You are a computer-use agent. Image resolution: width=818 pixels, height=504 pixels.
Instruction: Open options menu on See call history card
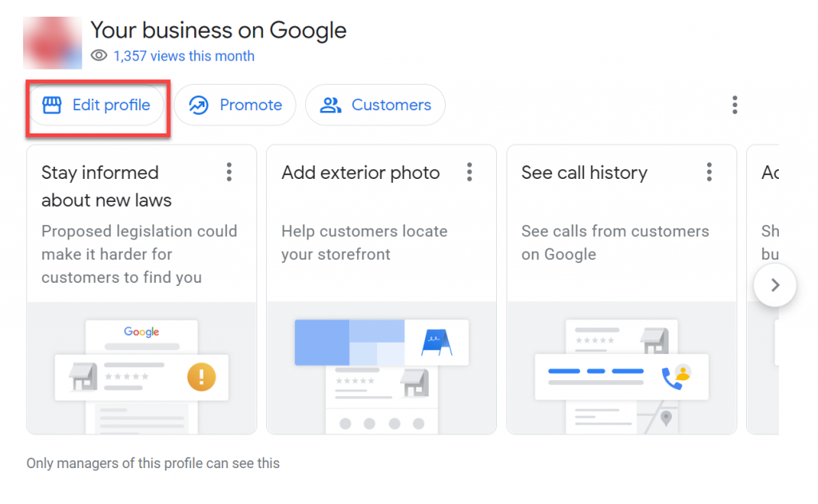tap(709, 173)
